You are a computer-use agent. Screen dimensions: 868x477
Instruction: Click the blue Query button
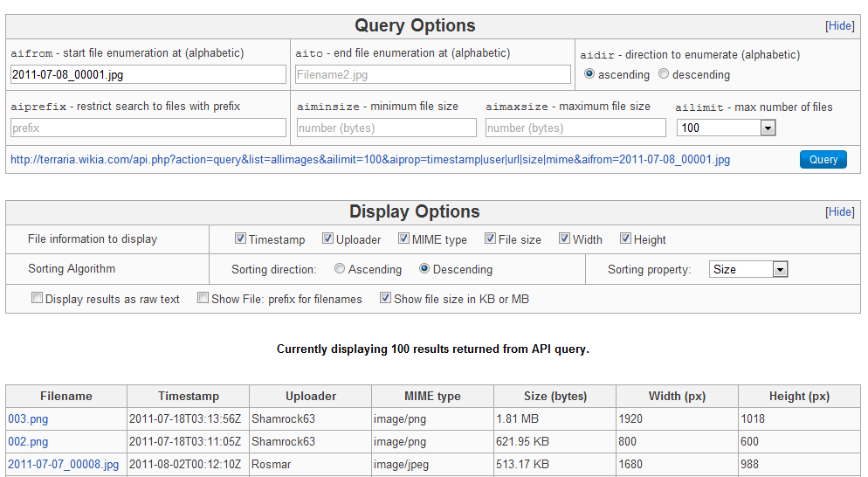[x=823, y=159]
